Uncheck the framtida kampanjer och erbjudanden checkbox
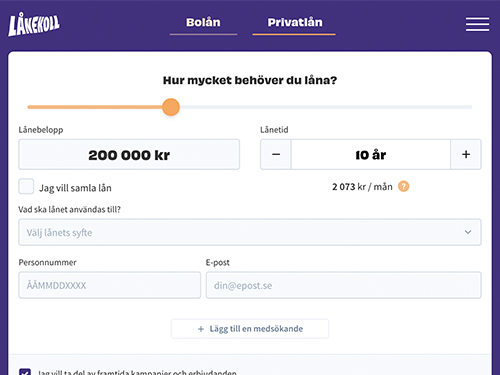This screenshot has width=500, height=375. click(25, 372)
